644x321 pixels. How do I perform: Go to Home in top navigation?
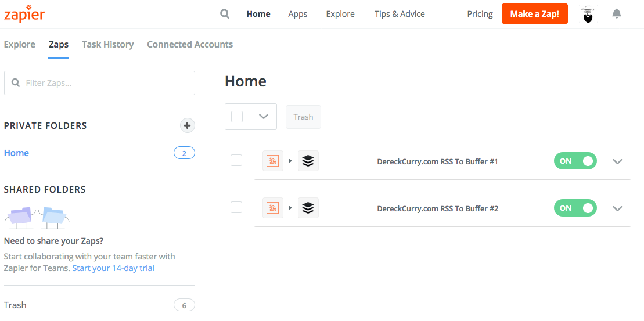(258, 14)
